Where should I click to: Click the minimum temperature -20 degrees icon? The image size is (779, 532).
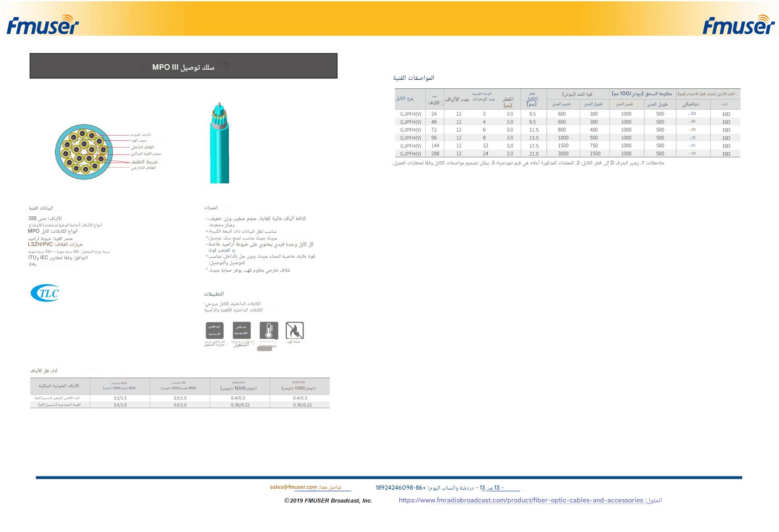242,331
